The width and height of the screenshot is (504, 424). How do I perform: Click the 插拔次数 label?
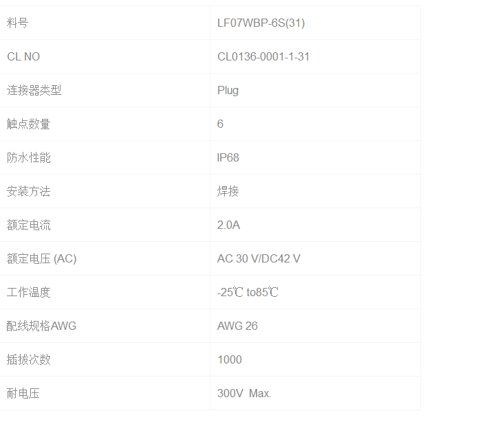[x=29, y=359]
